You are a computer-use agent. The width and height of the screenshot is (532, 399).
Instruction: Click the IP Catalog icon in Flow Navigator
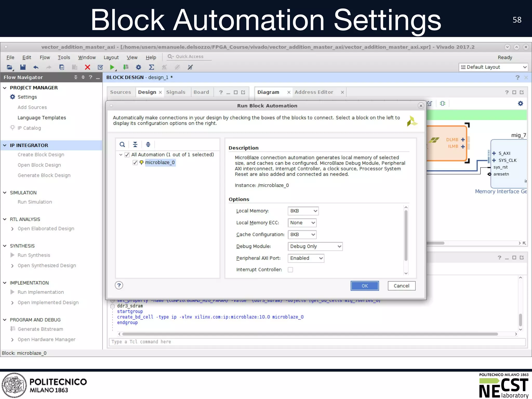[12, 128]
